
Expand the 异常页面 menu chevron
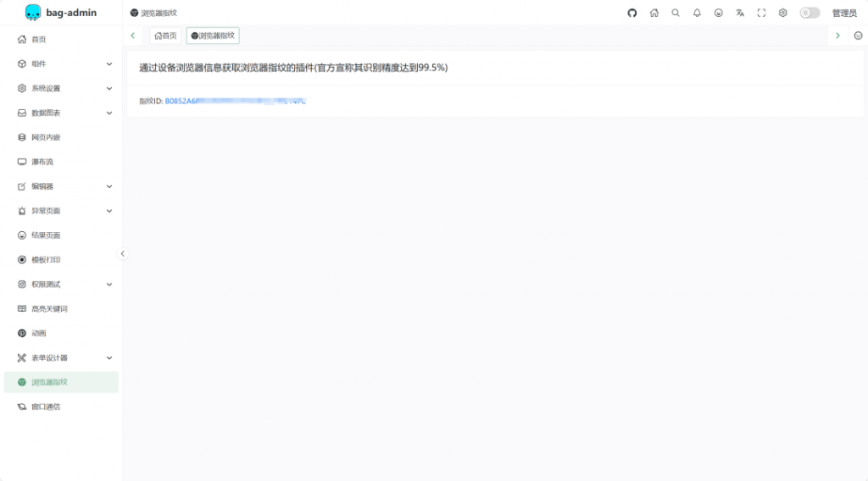click(x=109, y=211)
